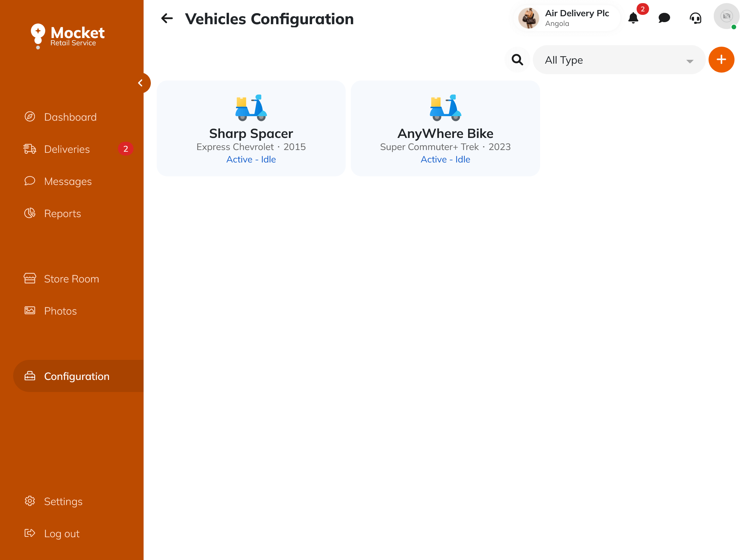Click the Dashboard compass icon
Image resolution: width=748 pixels, height=560 pixels.
(30, 116)
